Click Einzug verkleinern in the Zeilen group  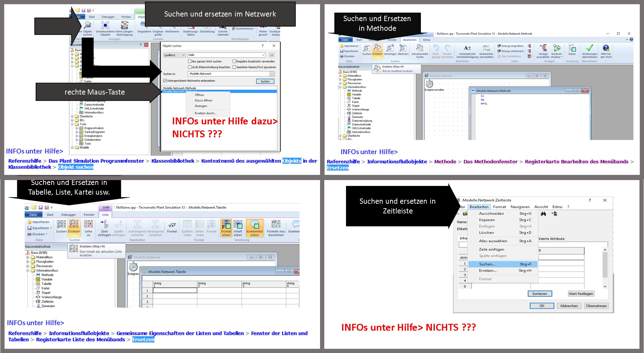510,51
